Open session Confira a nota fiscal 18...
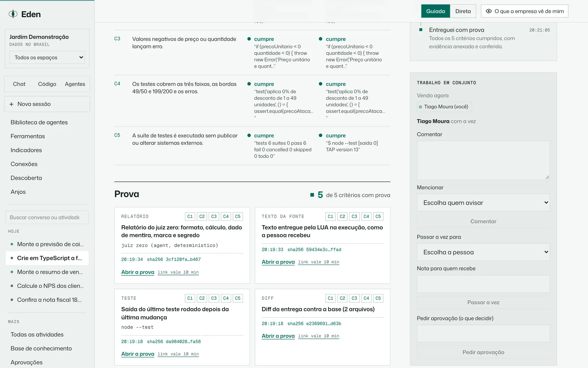 pyautogui.click(x=47, y=300)
